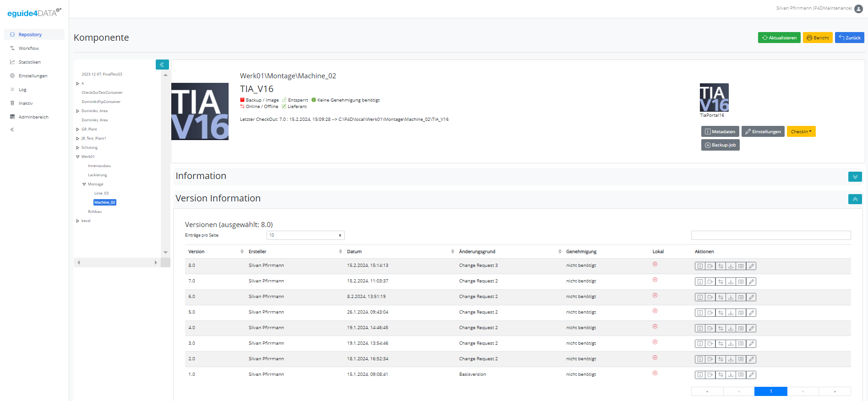Click the versions table search field

pyautogui.click(x=770, y=235)
